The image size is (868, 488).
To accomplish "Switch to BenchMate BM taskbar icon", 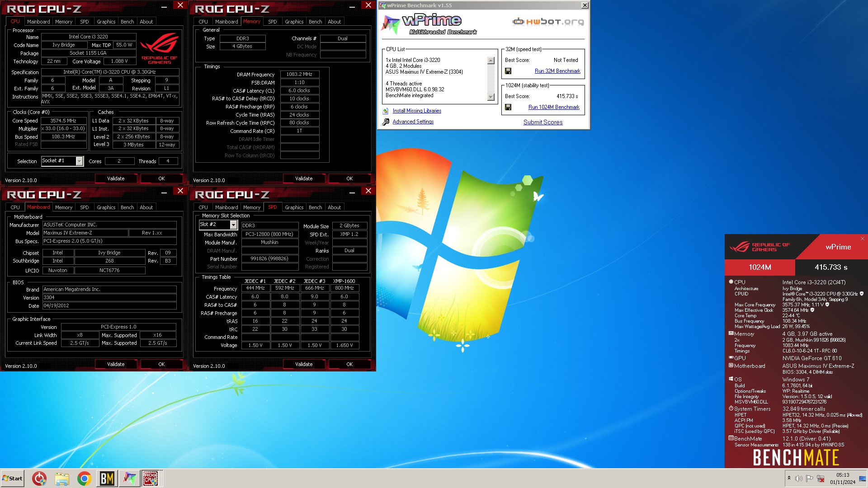I will click(107, 478).
